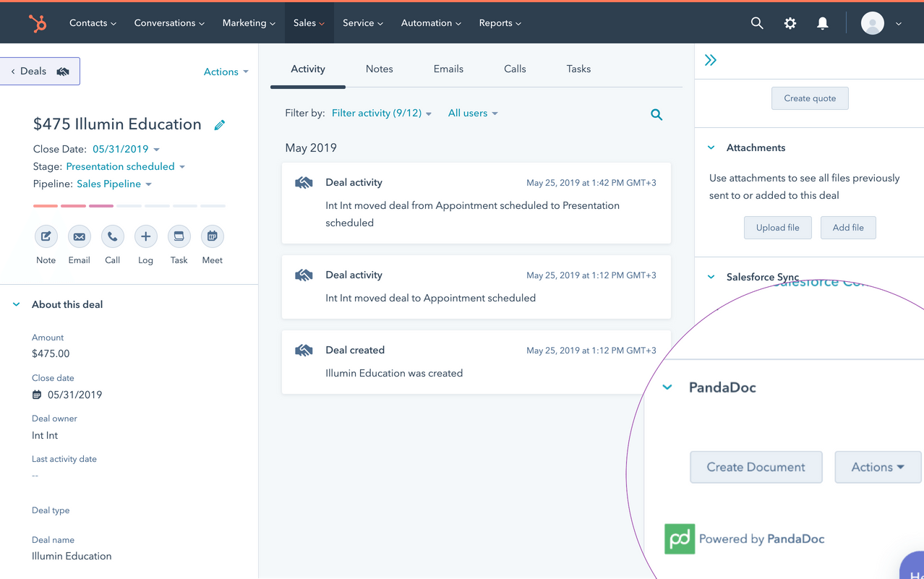Open the account dropdown arrow beside avatar
Viewport: 924px width, 579px height.
[899, 24]
